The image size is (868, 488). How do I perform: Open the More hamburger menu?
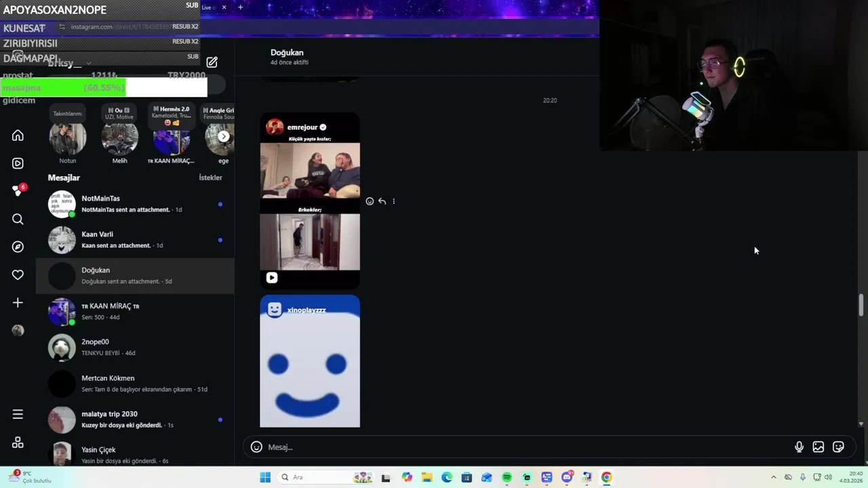pos(18,414)
